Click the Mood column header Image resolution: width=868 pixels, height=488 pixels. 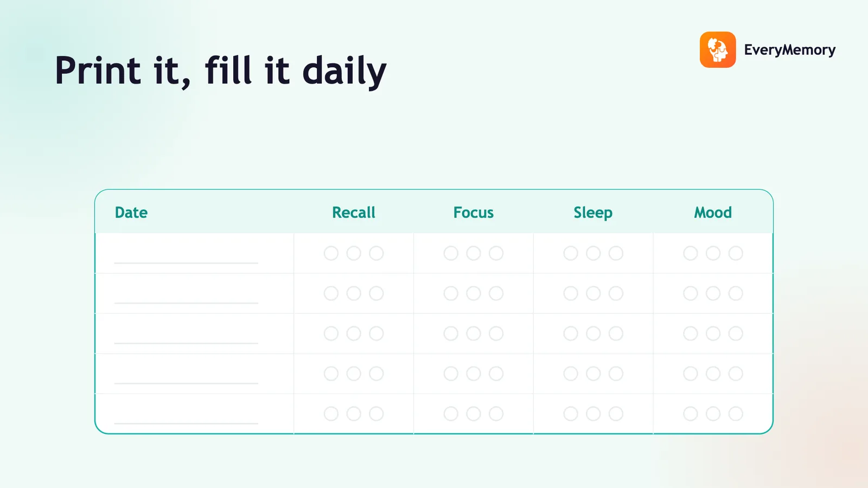tap(713, 213)
